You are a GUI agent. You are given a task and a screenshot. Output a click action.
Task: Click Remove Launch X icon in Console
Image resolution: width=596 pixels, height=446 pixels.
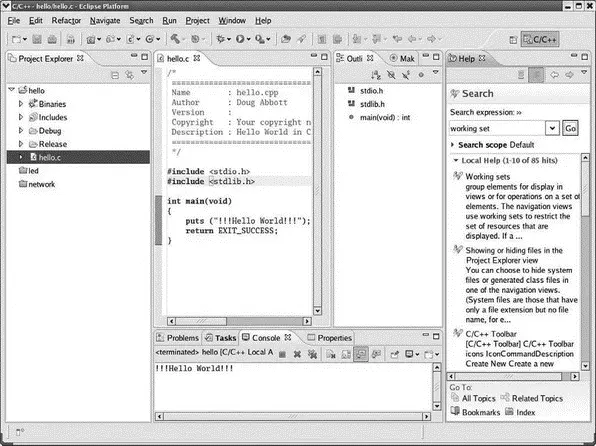(x=297, y=354)
